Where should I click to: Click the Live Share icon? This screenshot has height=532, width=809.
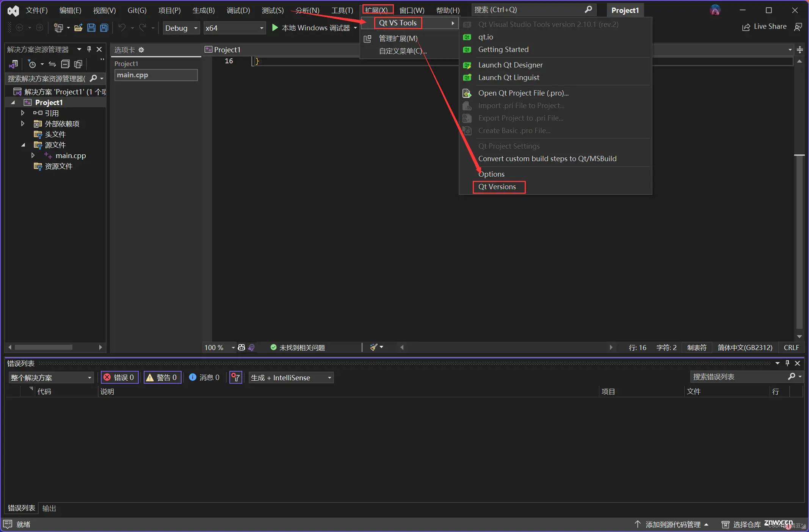click(746, 27)
